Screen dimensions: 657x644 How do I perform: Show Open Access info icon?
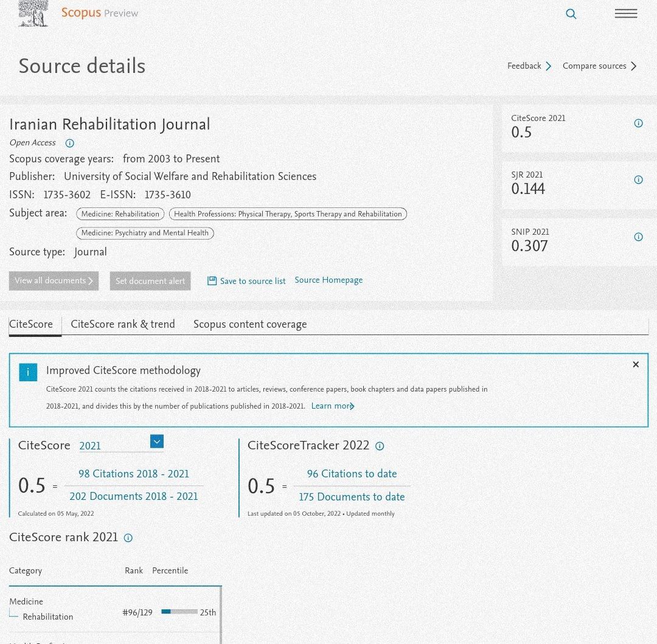point(69,143)
